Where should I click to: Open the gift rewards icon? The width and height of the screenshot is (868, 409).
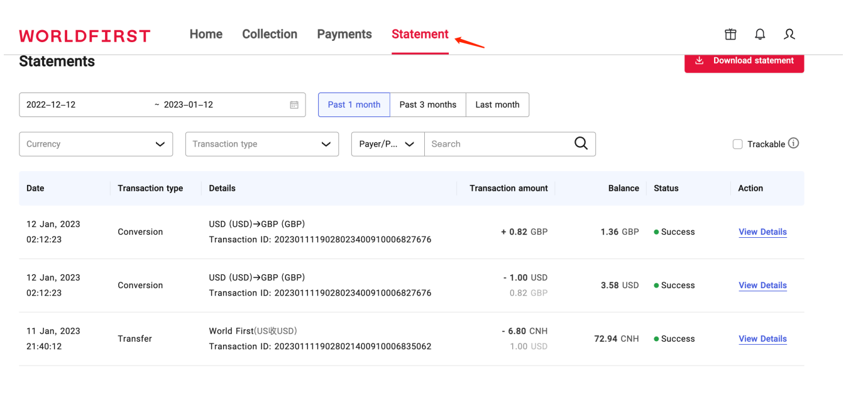click(x=730, y=35)
